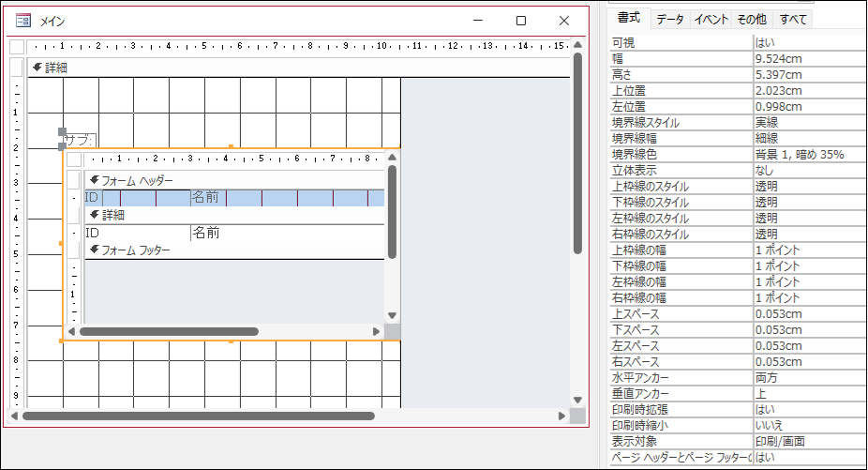Edit the 高さ value 5.397cm

click(x=810, y=75)
